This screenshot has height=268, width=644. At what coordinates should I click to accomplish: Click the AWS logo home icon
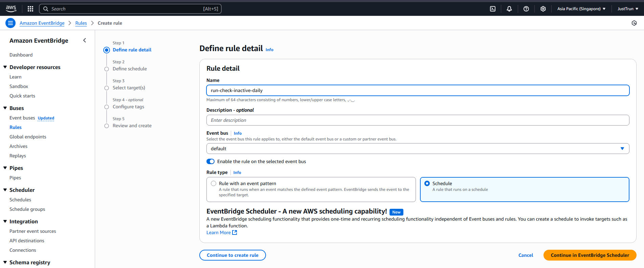coord(11,9)
